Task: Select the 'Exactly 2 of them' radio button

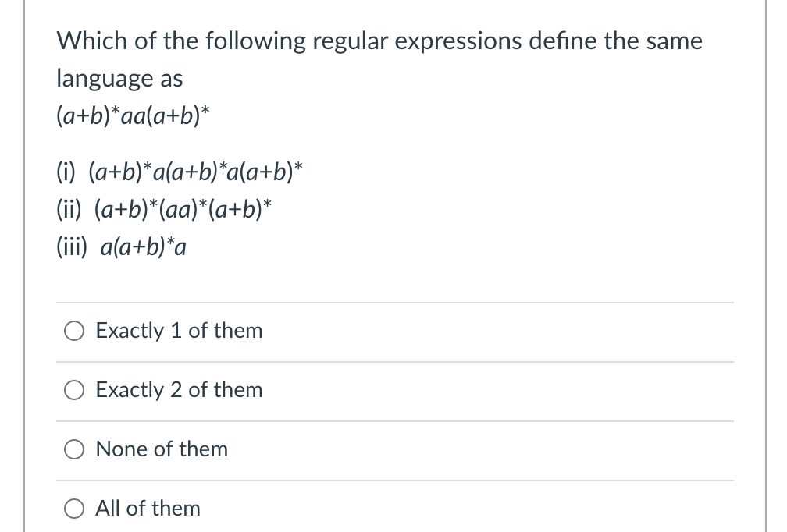Action: click(73, 390)
